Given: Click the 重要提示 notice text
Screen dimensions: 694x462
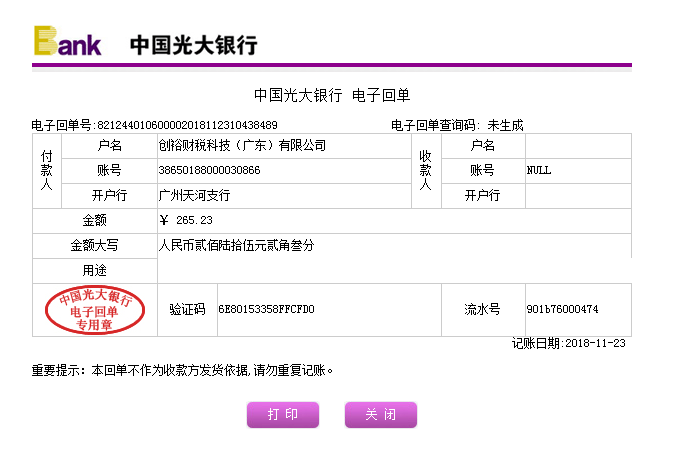Looking at the screenshot, I should (182, 370).
